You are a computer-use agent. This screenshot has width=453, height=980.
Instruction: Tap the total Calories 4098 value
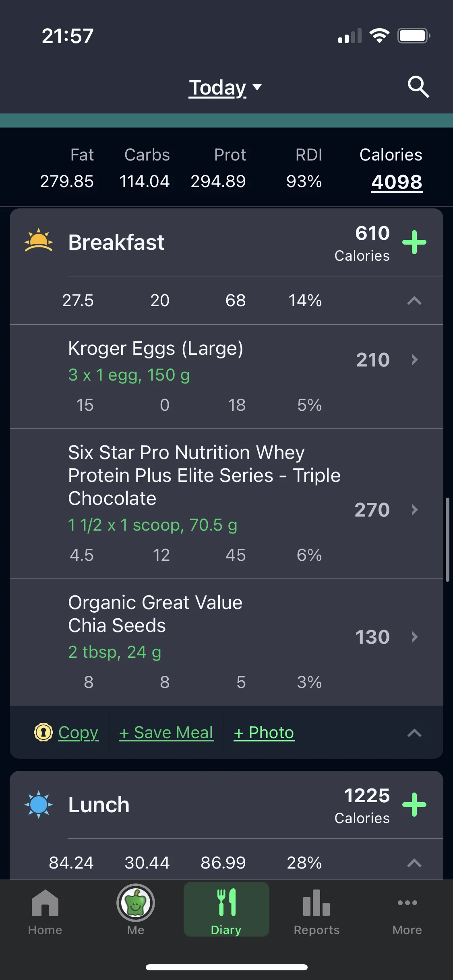click(397, 182)
